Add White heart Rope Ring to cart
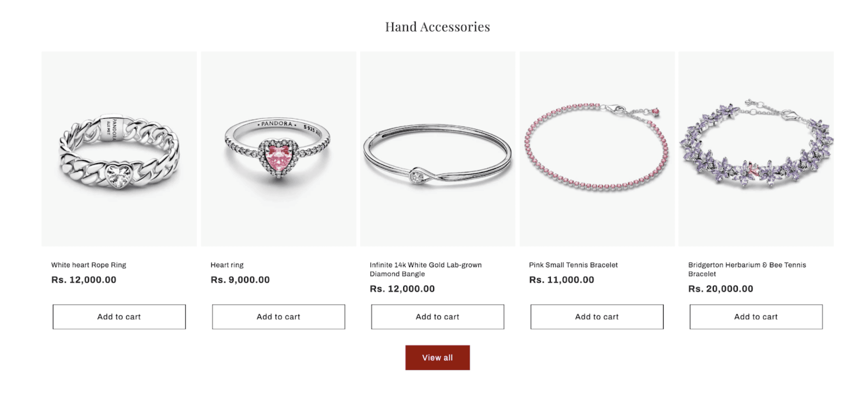The width and height of the screenshot is (868, 394). pos(119,317)
